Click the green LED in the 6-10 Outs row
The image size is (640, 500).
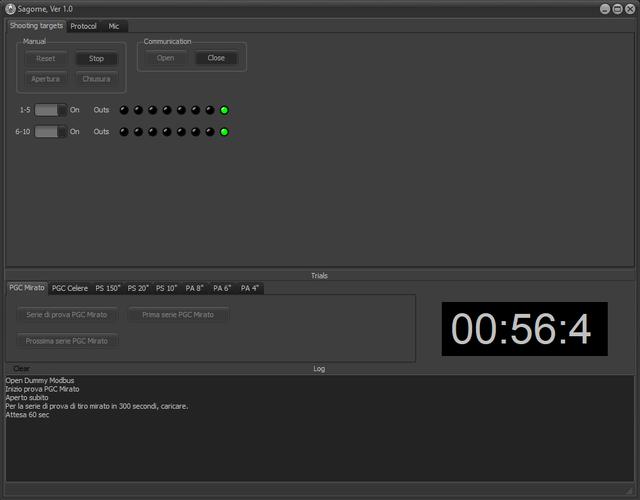point(224,132)
